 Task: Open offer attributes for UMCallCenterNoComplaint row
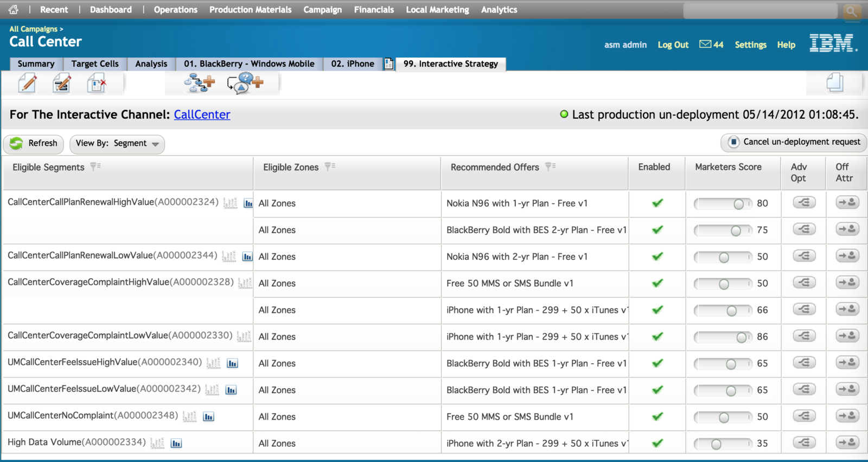(x=847, y=416)
